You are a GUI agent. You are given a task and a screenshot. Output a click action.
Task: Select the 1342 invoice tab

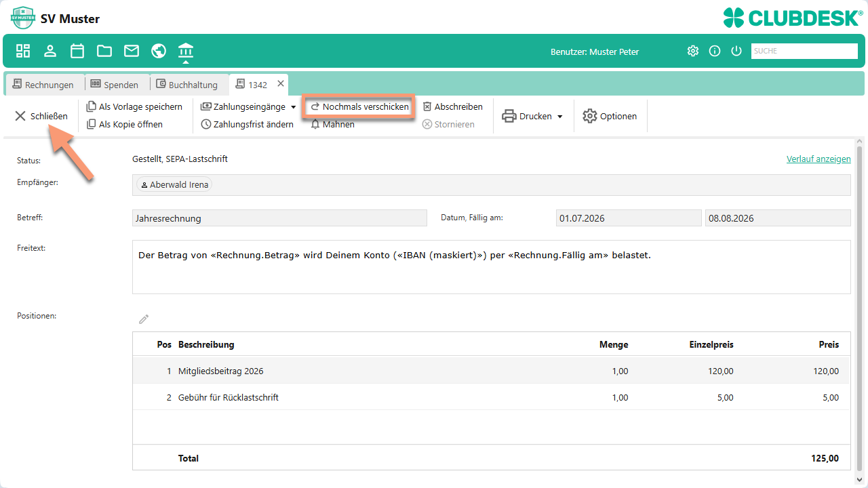click(252, 85)
